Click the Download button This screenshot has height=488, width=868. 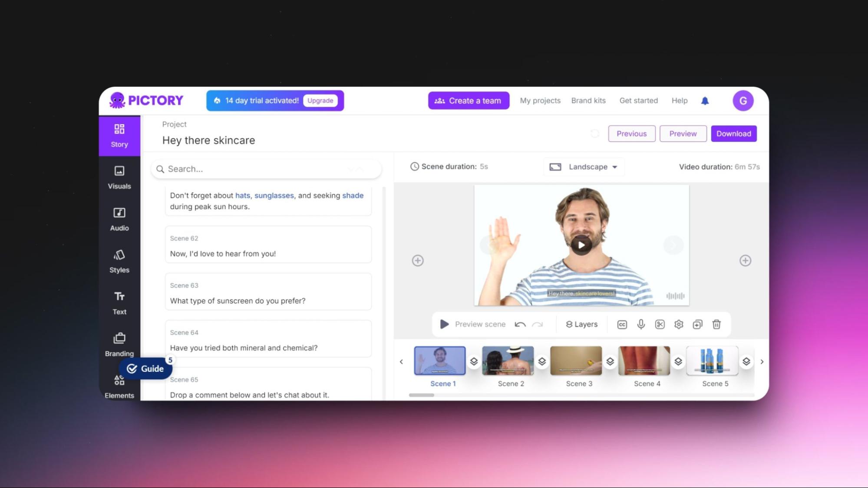click(x=734, y=134)
